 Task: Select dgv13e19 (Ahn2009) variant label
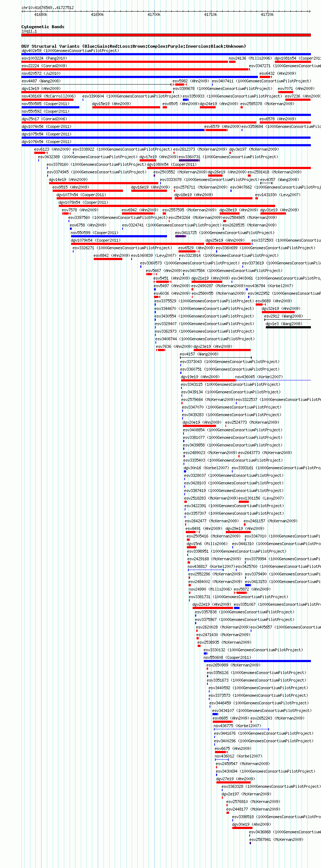pos(41,88)
